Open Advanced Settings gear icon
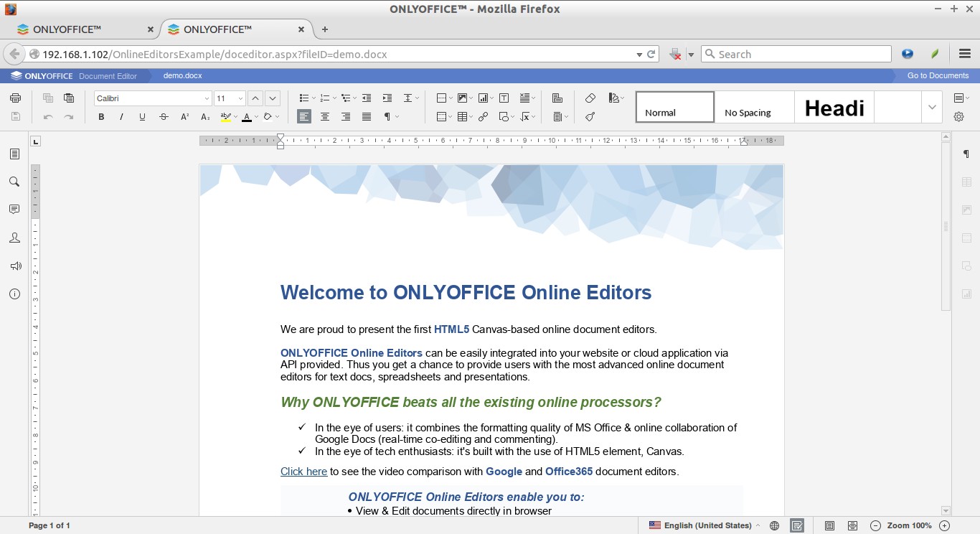 [958, 117]
